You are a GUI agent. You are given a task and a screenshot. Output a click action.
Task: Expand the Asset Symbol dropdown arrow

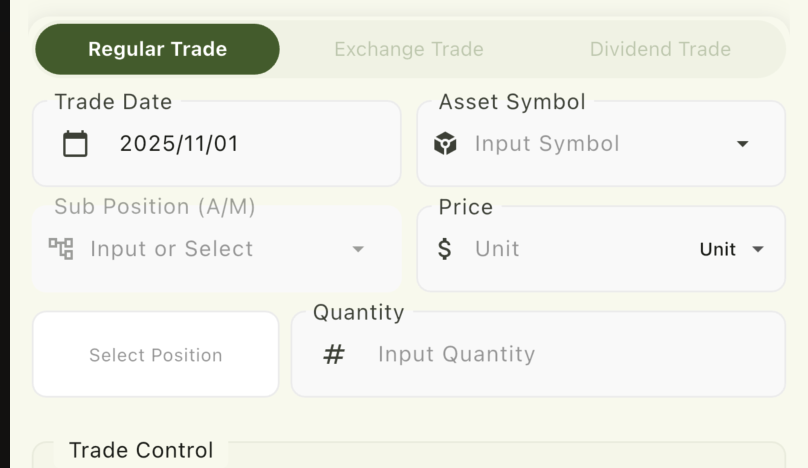click(742, 144)
